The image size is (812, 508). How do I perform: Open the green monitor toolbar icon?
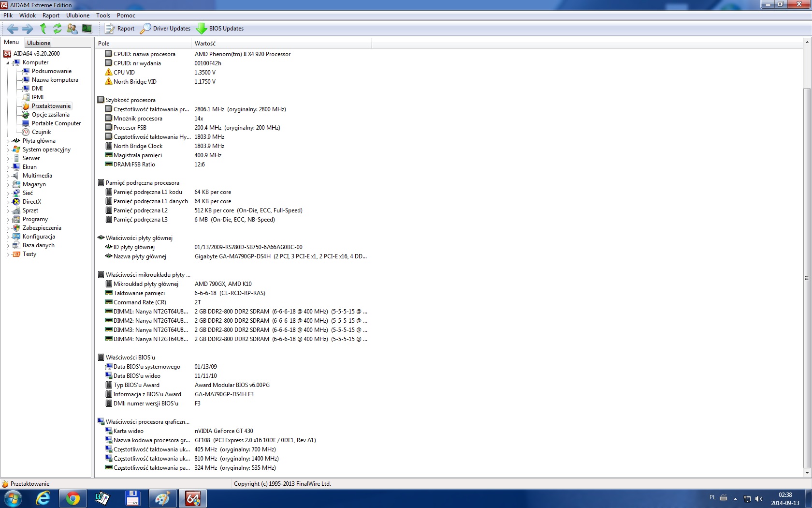(x=87, y=29)
